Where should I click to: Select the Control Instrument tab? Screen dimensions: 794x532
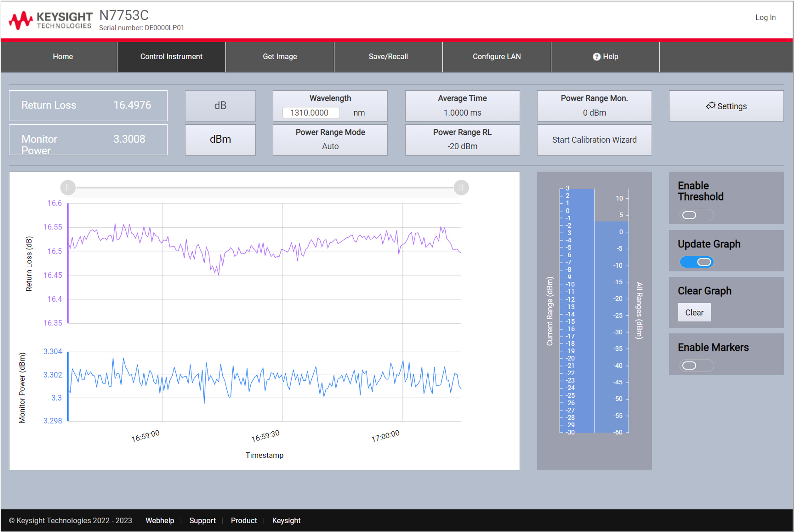(x=171, y=57)
